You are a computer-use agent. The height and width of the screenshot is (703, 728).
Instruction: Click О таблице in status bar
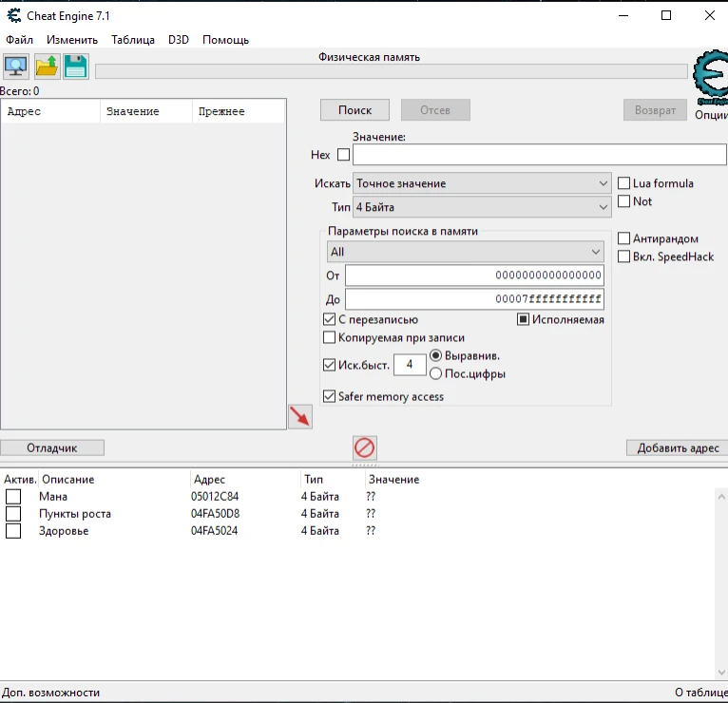[701, 693]
